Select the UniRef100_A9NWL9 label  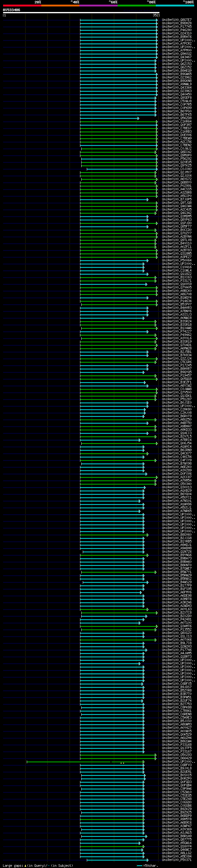coord(177,84)
